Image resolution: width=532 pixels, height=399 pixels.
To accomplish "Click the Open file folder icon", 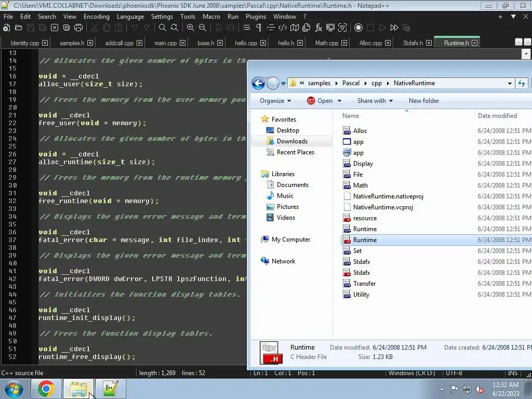I will (x=19, y=28).
